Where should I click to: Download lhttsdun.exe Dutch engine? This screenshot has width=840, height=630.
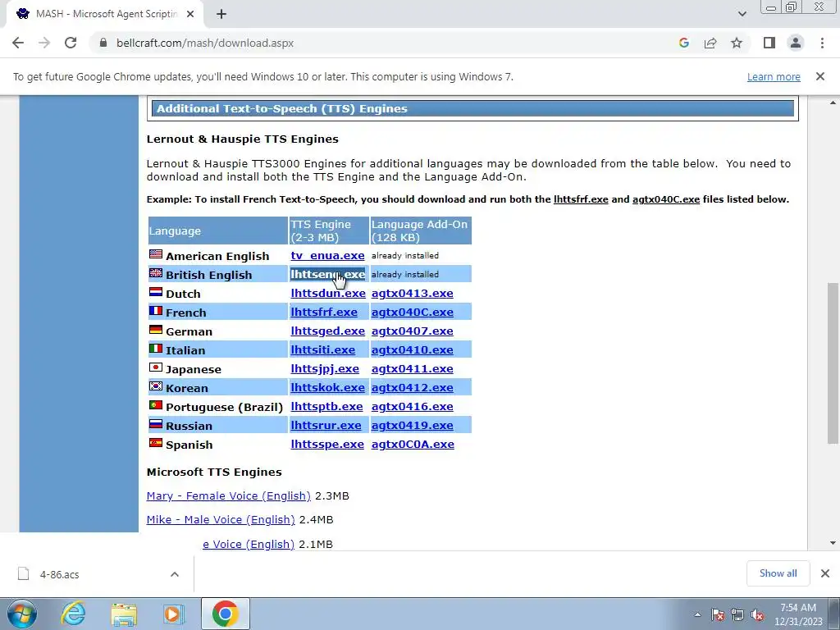pyautogui.click(x=328, y=294)
